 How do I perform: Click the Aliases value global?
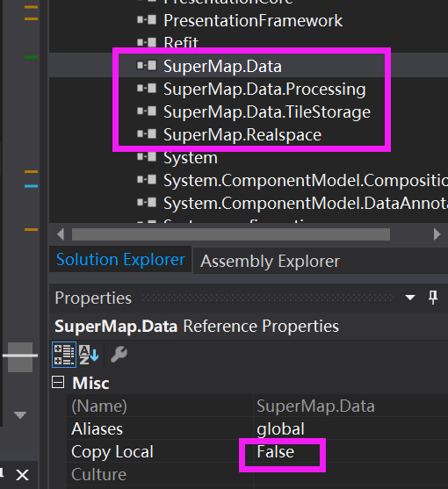coord(280,429)
